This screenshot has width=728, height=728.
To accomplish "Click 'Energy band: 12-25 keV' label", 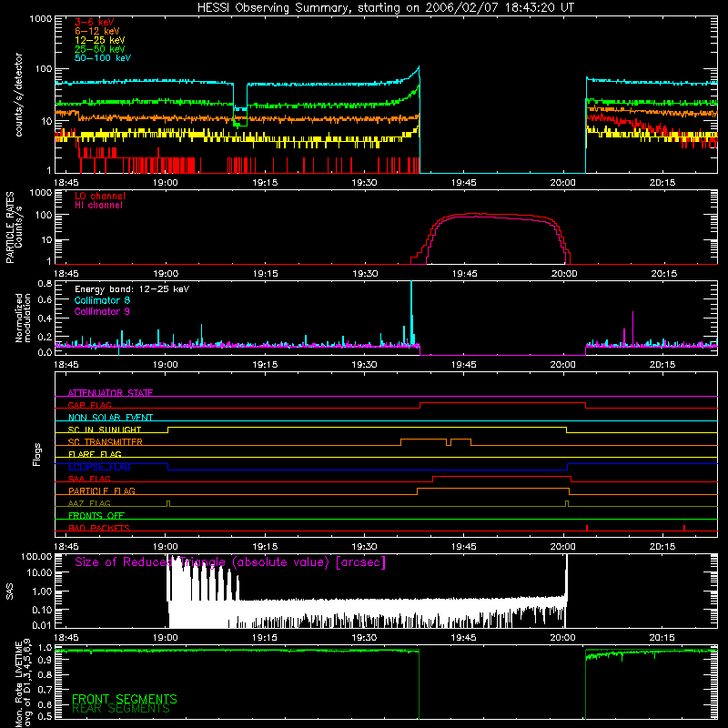I will [132, 289].
